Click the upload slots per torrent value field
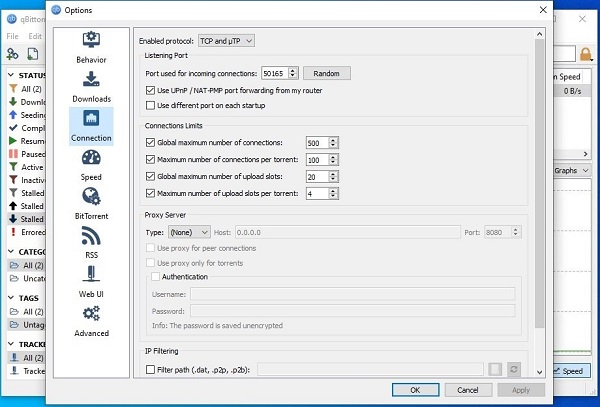This screenshot has width=600, height=407. click(x=318, y=194)
